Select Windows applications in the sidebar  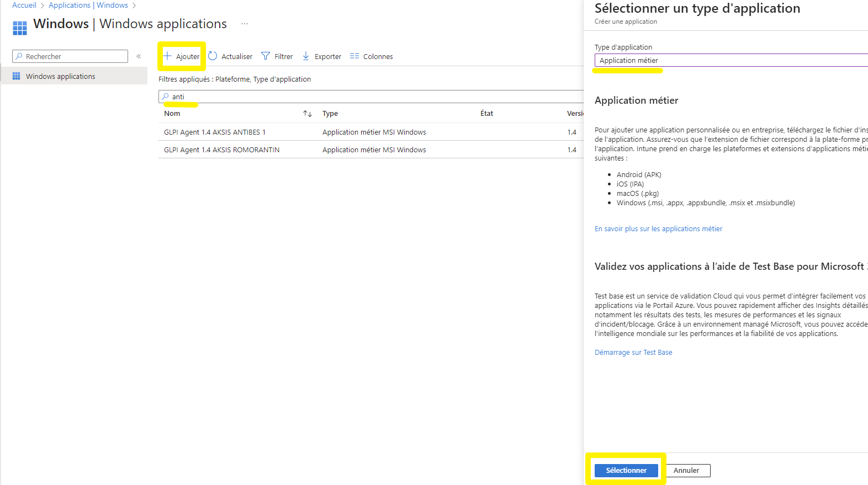tap(74, 76)
